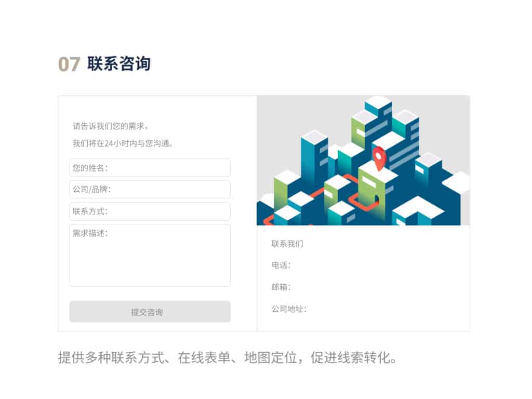Click the white rooftop at map's right edge
Viewport: 532px width, 399px height.
456,182
